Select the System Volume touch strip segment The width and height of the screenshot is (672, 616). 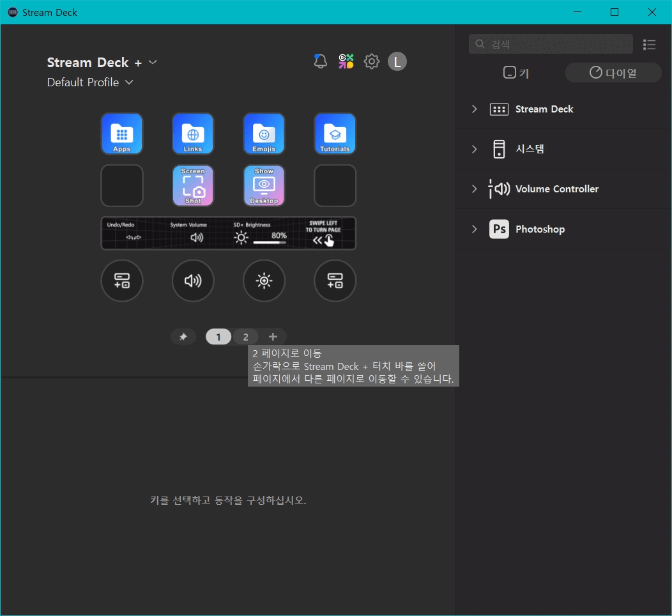pyautogui.click(x=197, y=233)
